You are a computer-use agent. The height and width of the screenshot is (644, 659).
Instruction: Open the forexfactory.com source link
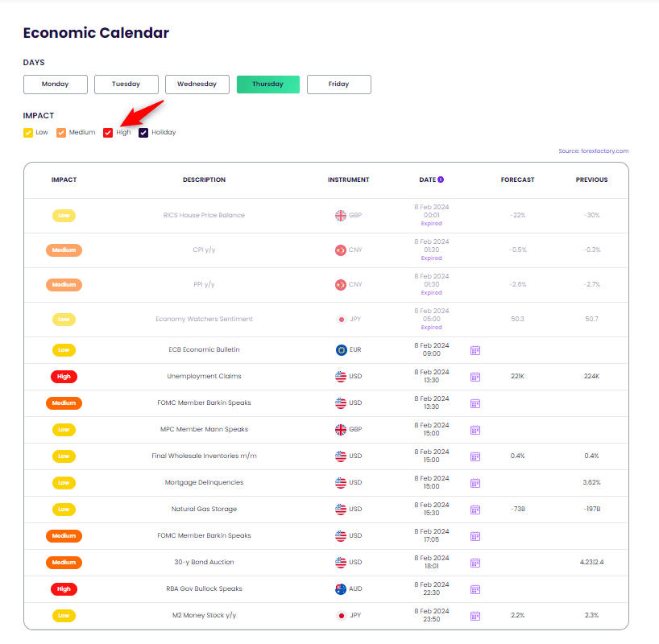(594, 151)
